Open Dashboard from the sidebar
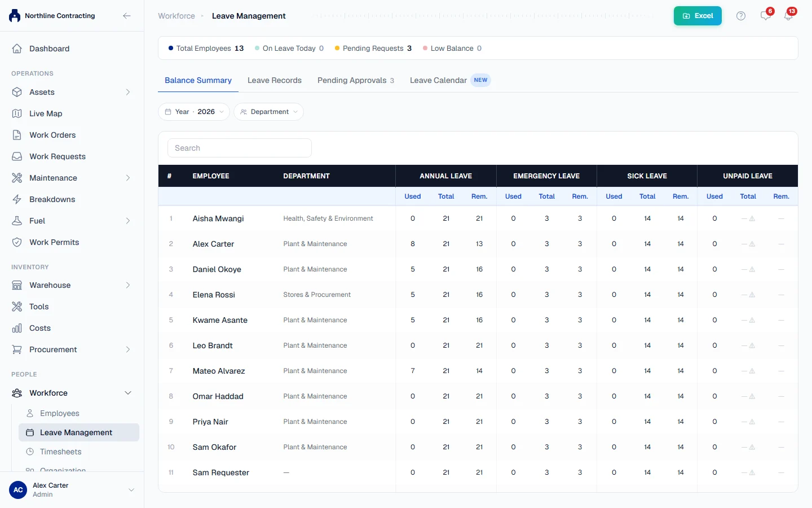 [72, 49]
